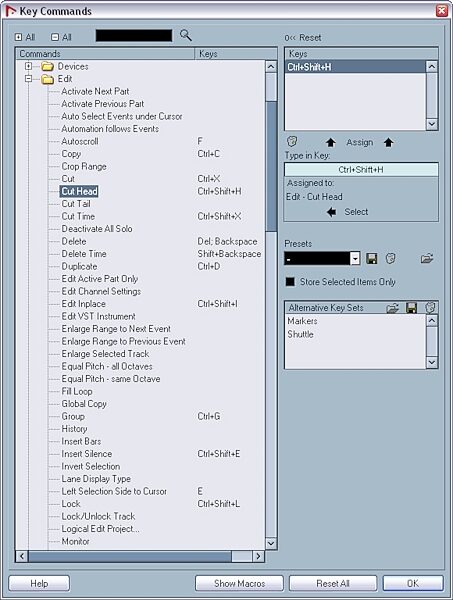Collapse the Edit tree node
This screenshot has height=600, width=453.
pyautogui.click(x=28, y=79)
